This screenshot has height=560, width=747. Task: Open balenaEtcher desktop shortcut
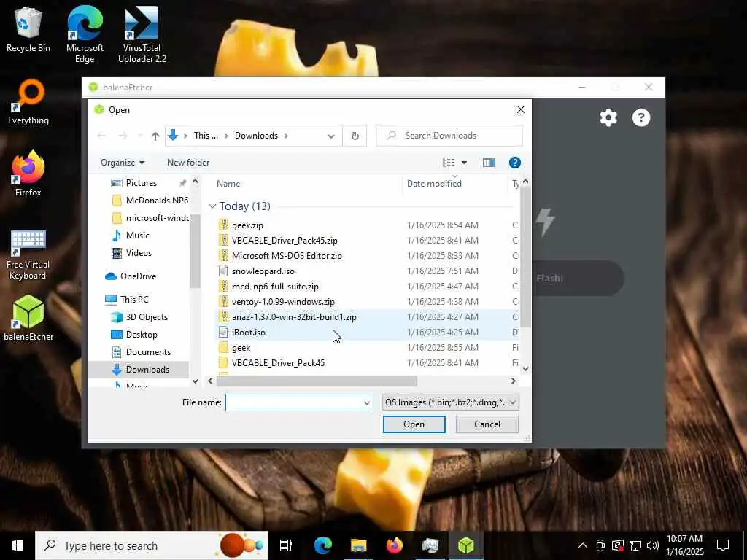pyautogui.click(x=28, y=318)
